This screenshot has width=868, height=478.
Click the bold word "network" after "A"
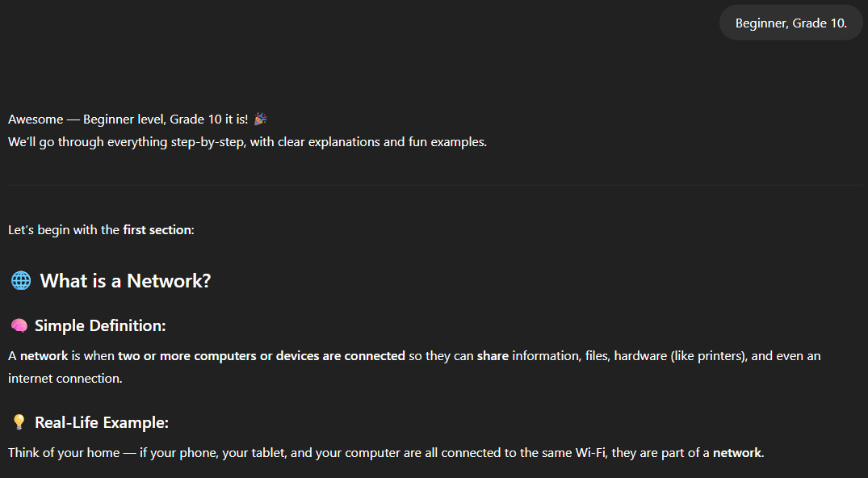point(44,356)
